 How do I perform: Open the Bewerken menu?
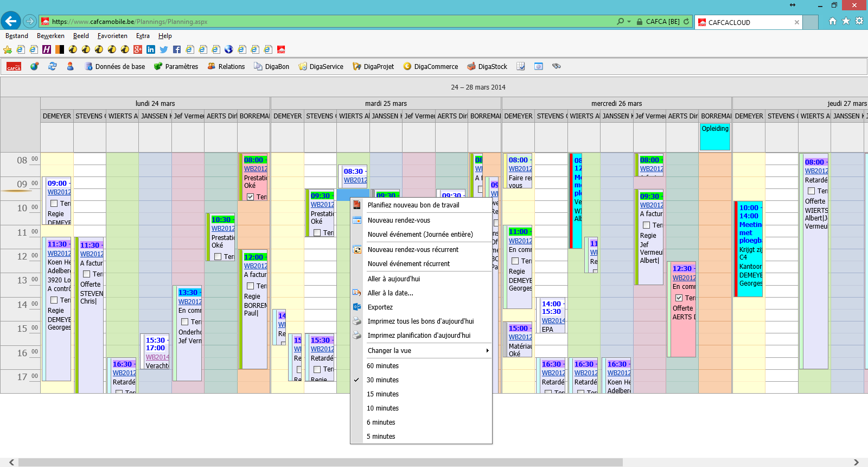pos(50,36)
